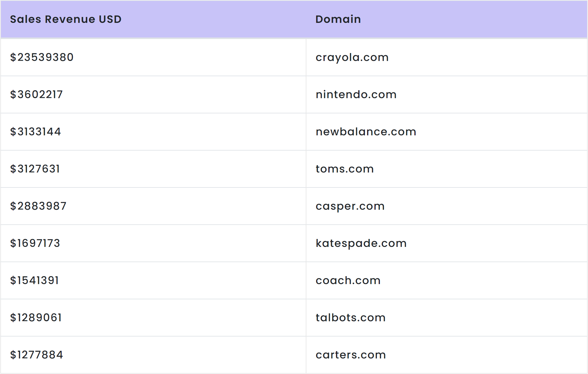Open the katespade.com domain link
Image resolution: width=588 pixels, height=374 pixels.
(361, 243)
